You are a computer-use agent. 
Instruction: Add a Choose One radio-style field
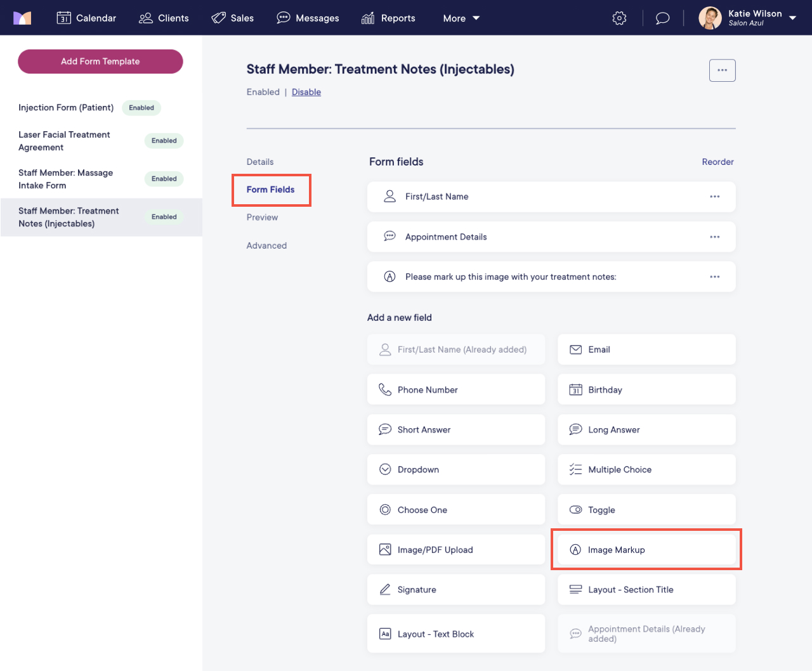pos(455,509)
